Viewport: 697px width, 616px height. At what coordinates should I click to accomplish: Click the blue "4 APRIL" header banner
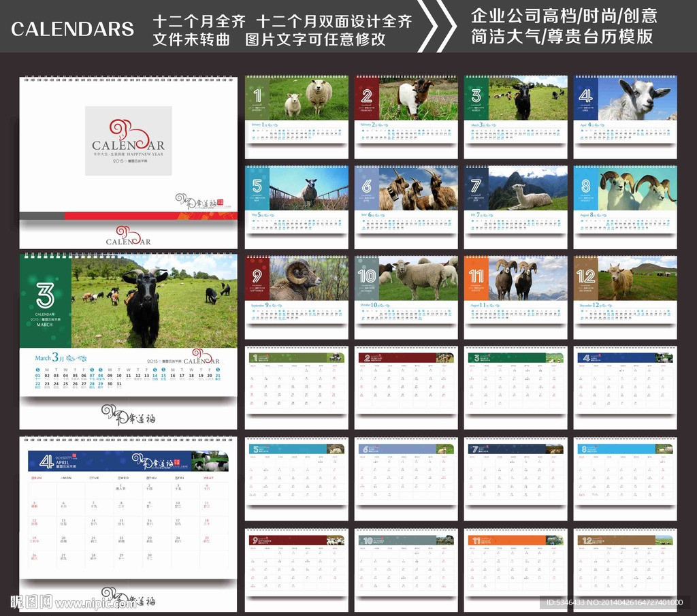click(128, 461)
